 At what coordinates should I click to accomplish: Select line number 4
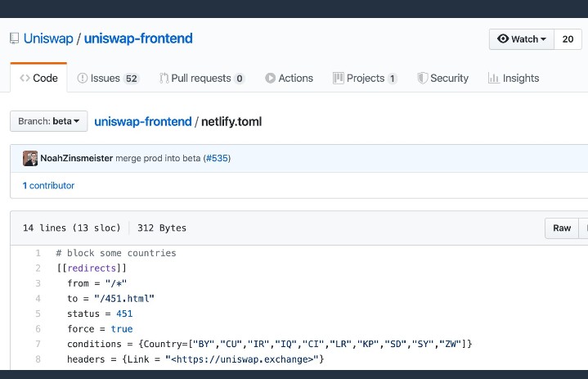click(38, 299)
